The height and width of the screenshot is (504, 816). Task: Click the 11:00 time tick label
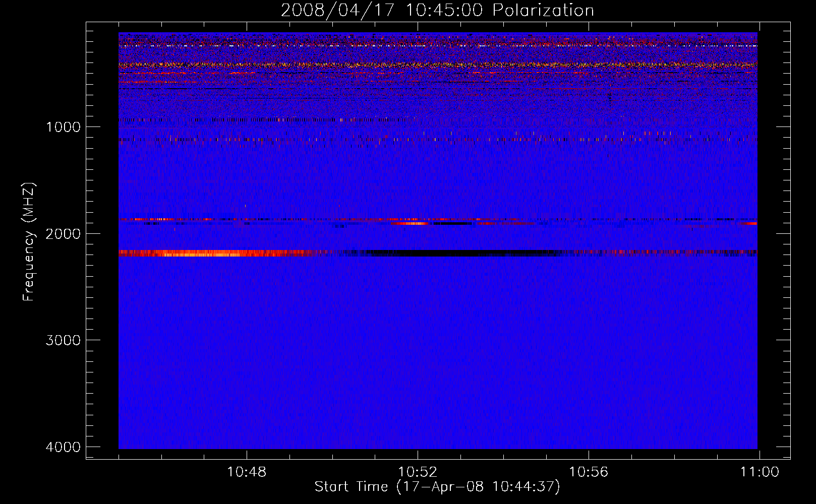coord(760,472)
